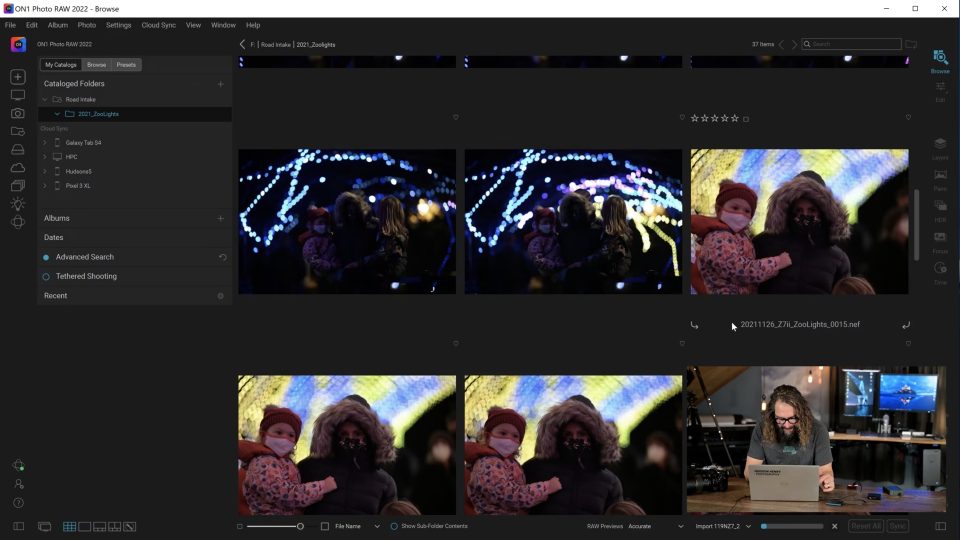Open the Album menu
This screenshot has width=960, height=540.
[x=58, y=25]
